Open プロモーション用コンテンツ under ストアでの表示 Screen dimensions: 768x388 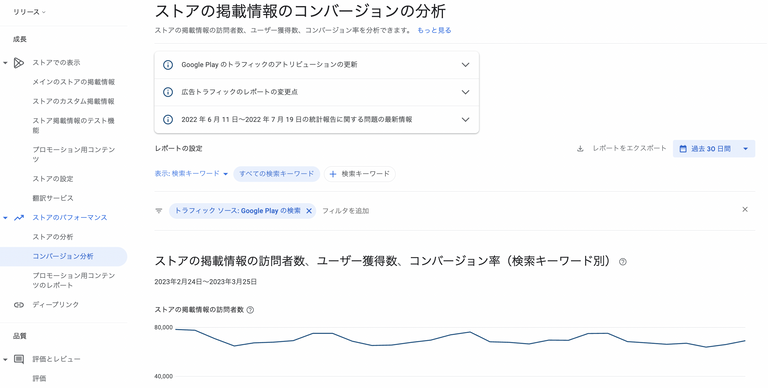(x=74, y=154)
